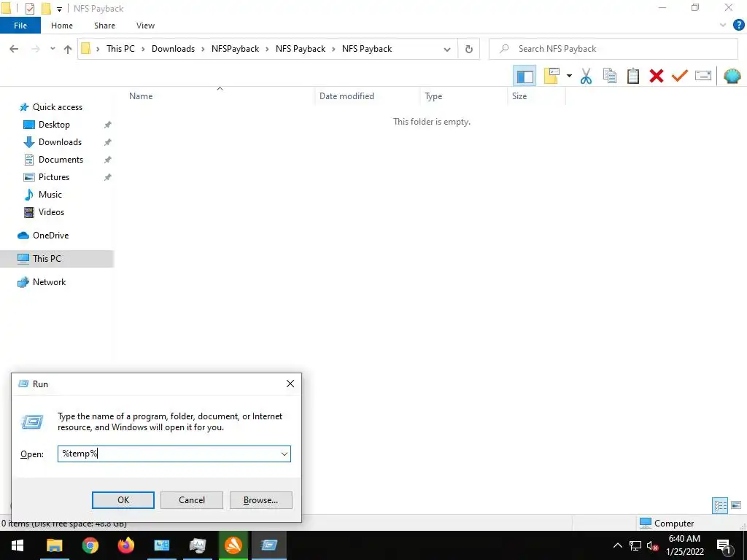Click Browse... in the Run dialog

coord(260,500)
